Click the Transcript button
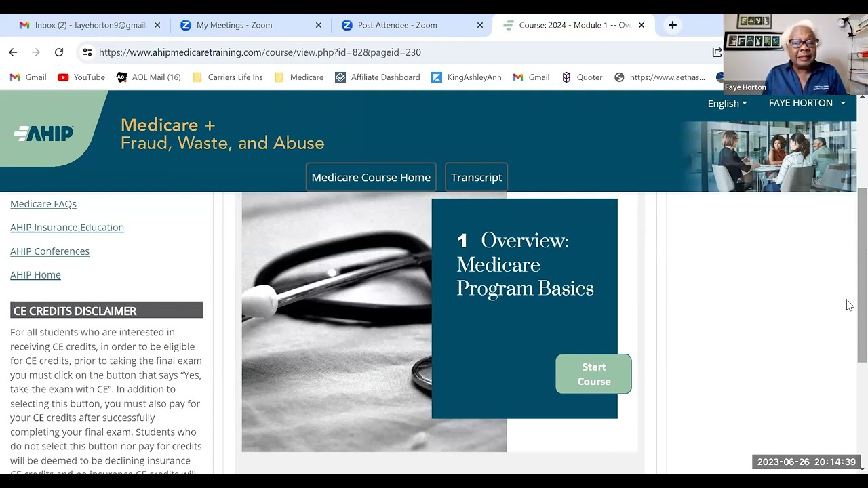The height and width of the screenshot is (488, 868). click(x=476, y=177)
